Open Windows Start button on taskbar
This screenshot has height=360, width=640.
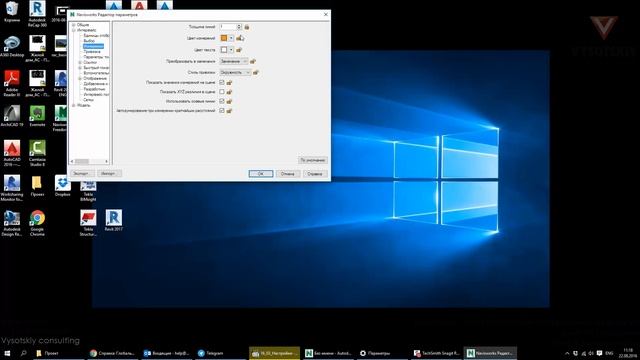point(7,353)
